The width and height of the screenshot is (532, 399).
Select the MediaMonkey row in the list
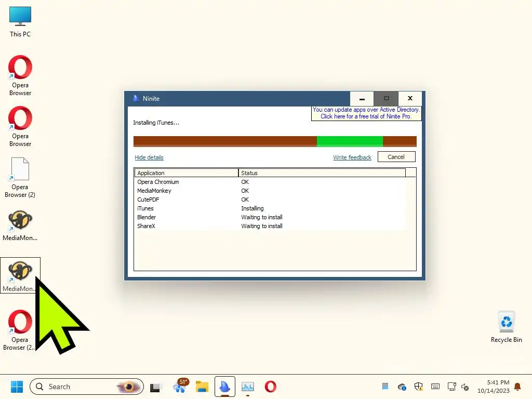(270, 191)
